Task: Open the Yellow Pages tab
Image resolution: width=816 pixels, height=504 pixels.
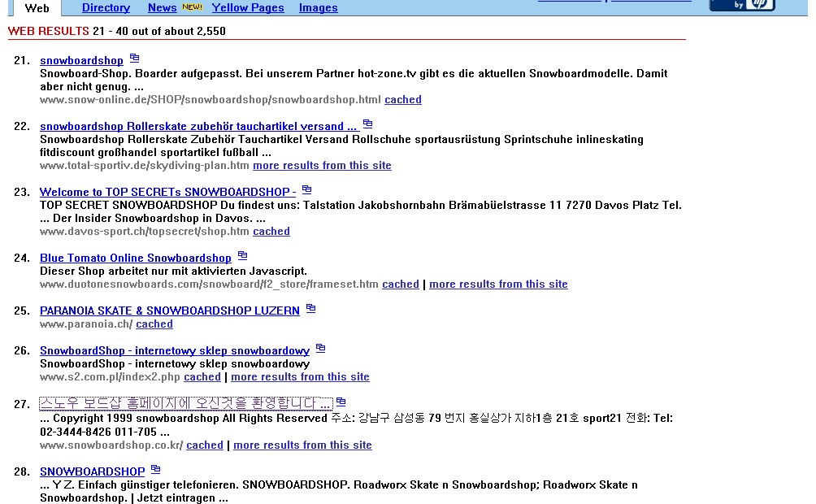Action: coord(248,8)
